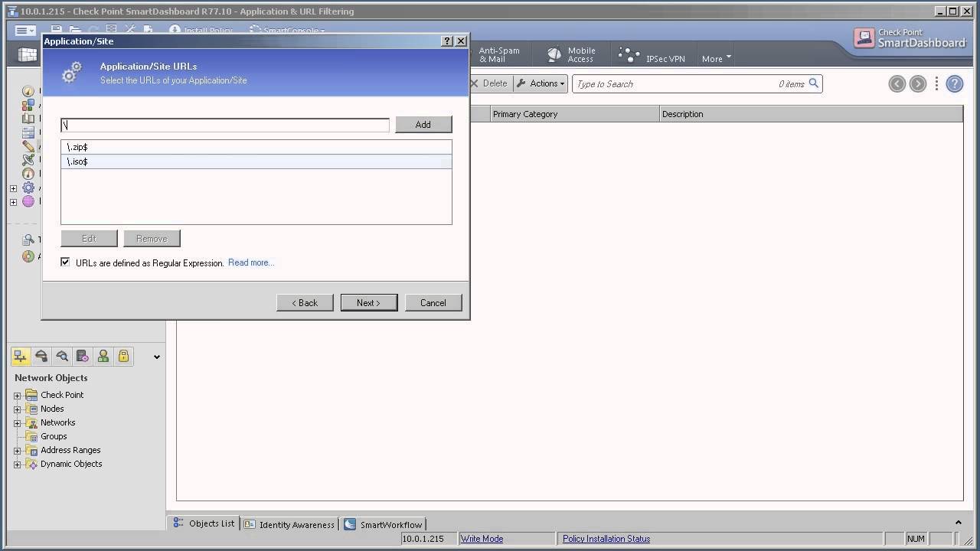
Task: Click the Write Mode status link
Action: 482,539
